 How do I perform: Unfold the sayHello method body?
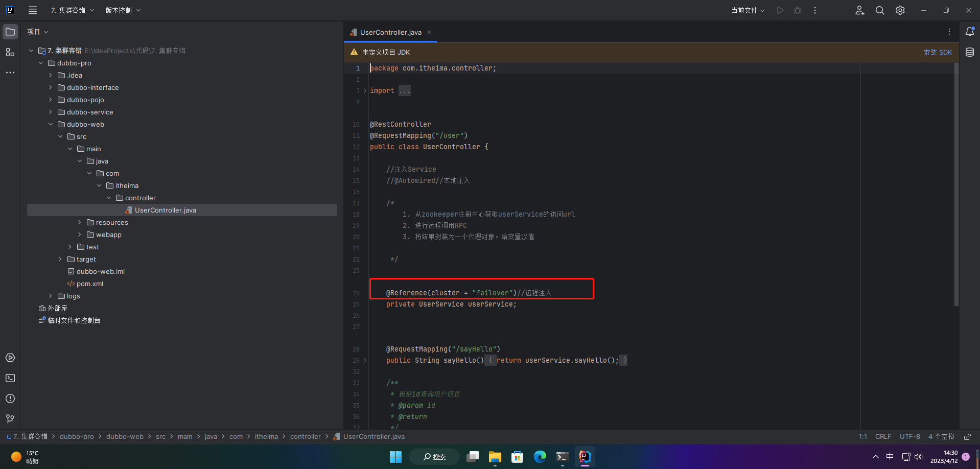point(365,360)
